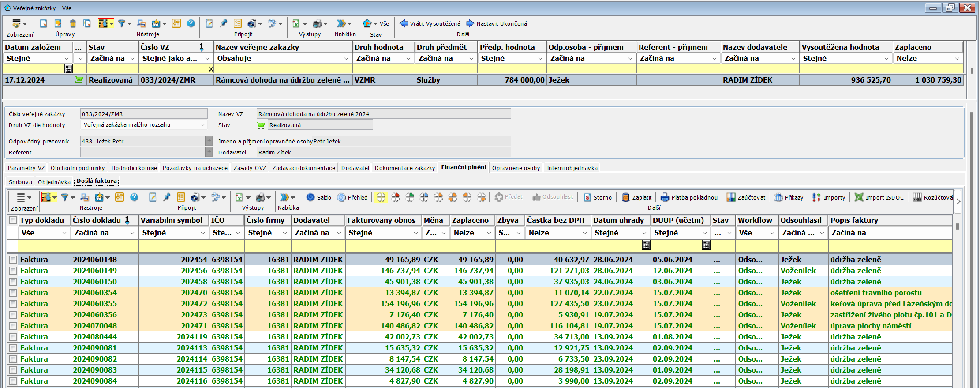980x388 pixels.
Task: Click the Platba pokladnou cash register icon
Action: click(x=665, y=197)
